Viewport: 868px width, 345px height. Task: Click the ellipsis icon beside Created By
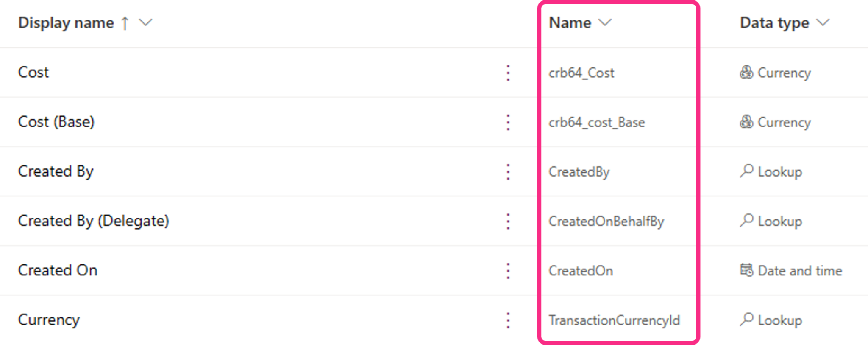click(x=508, y=171)
